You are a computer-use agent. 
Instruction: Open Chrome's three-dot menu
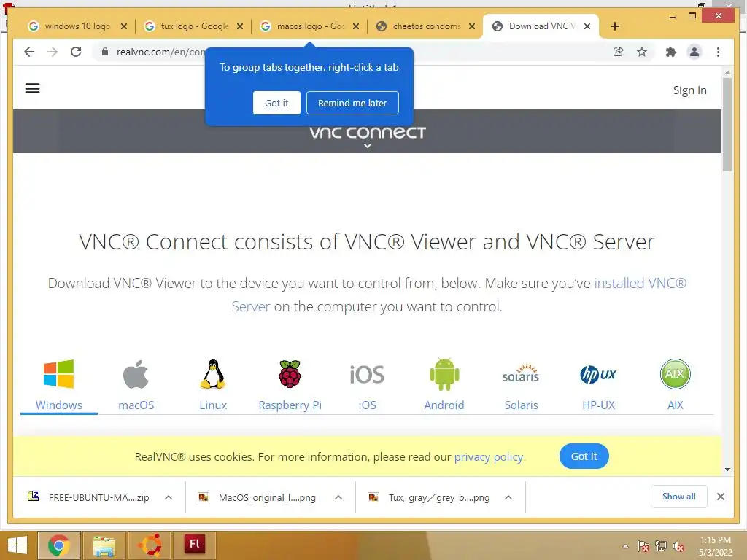(718, 52)
